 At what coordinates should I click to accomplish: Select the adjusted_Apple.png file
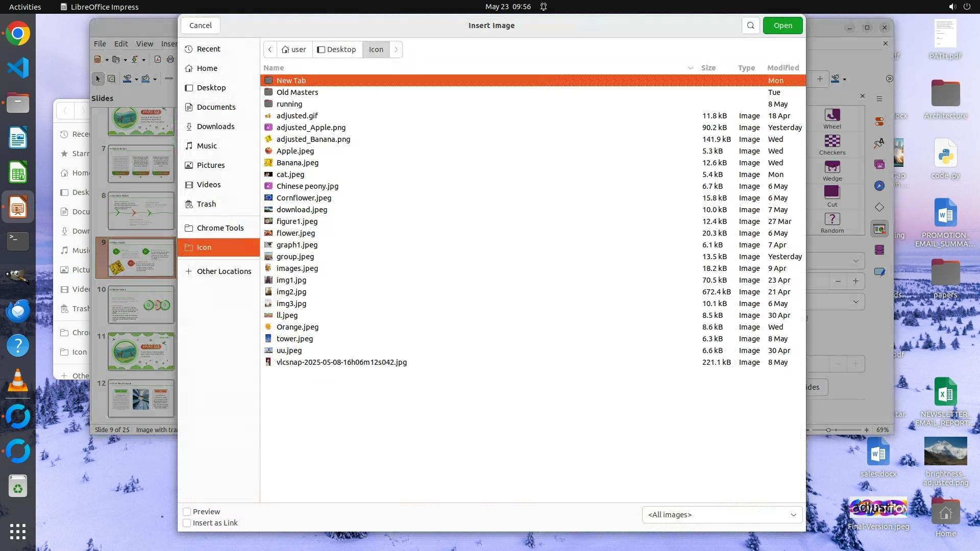pos(311,128)
